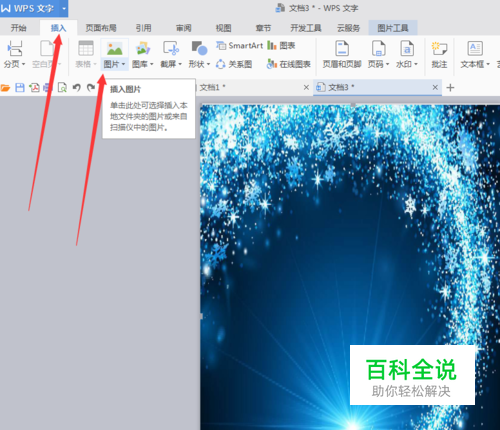Export to PDF using the PDF icon

point(34,88)
